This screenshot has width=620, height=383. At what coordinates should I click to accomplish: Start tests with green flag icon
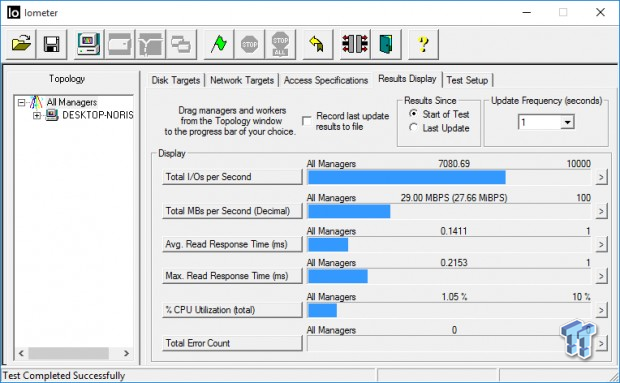pos(219,44)
